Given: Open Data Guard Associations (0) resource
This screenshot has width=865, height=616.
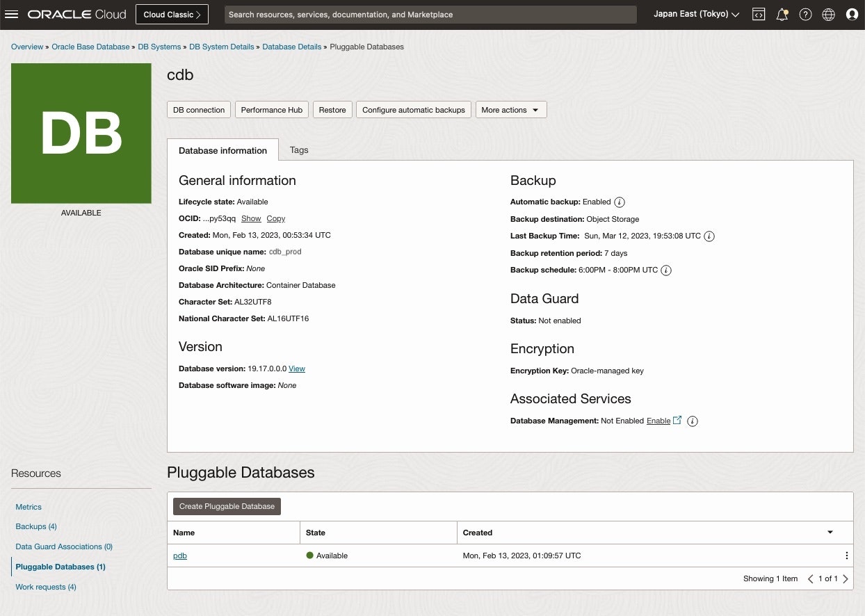Looking at the screenshot, I should 64,546.
